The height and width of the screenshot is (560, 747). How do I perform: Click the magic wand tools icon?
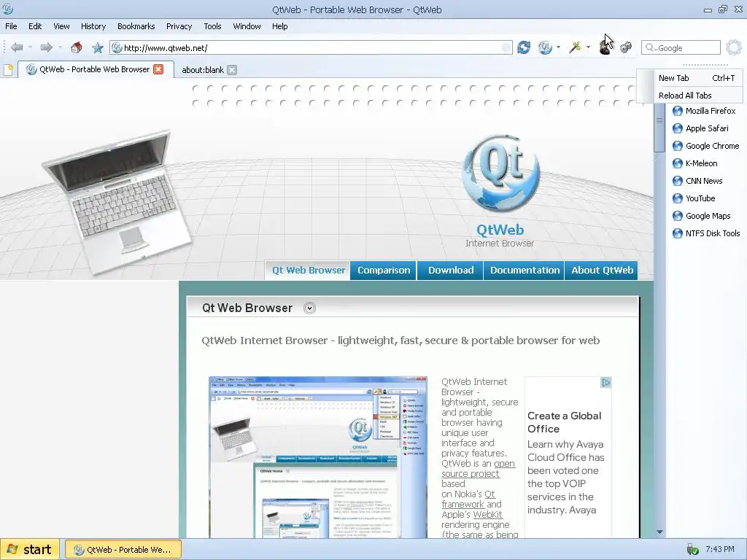575,47
